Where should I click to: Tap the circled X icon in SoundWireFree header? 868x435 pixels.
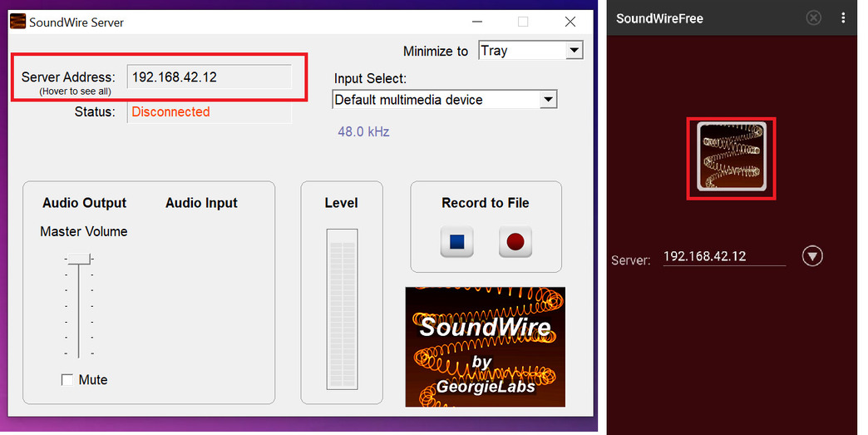pos(813,17)
